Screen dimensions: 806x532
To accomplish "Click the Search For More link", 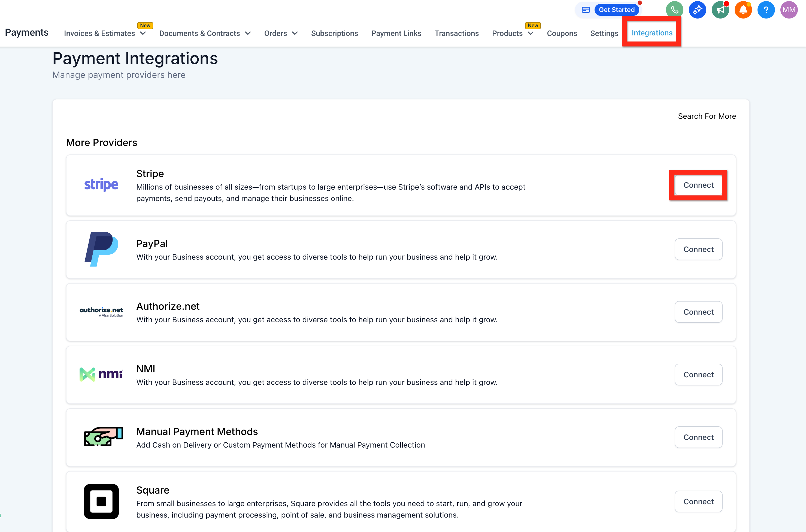I will click(707, 116).
